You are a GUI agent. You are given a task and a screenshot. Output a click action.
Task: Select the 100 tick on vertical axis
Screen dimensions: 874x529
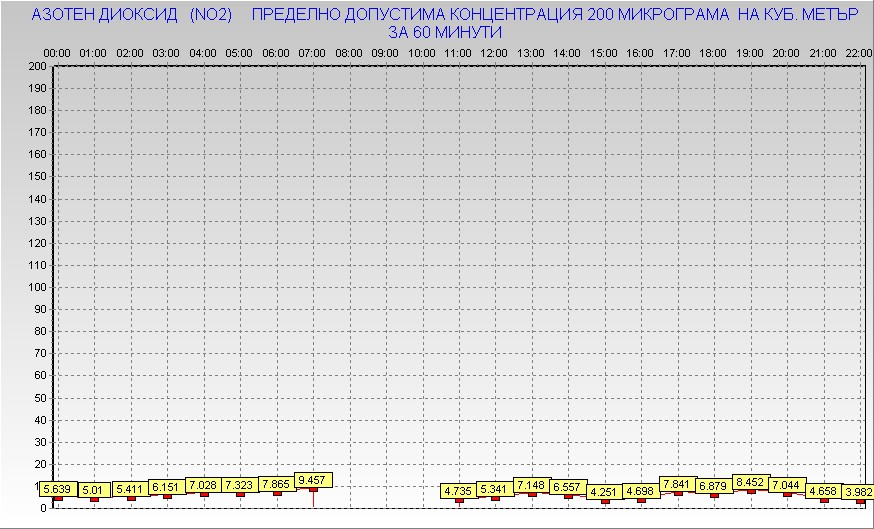pyautogui.click(x=37, y=287)
